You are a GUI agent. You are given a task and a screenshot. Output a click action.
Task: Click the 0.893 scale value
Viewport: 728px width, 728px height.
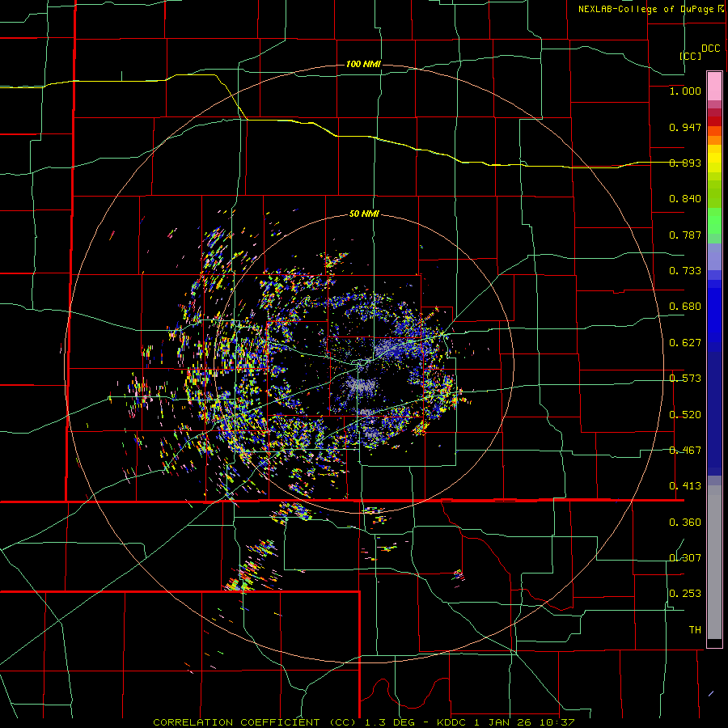coord(685,163)
